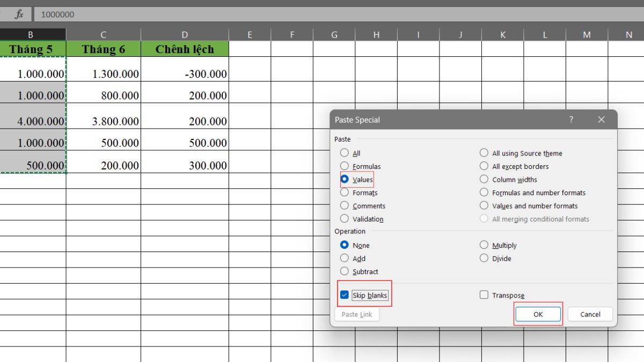Enable the Transpose checkbox
This screenshot has height=362, width=644.
484,294
